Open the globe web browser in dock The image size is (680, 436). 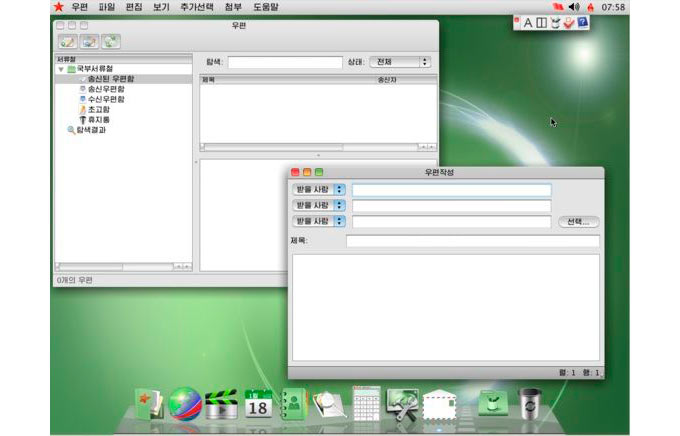185,403
